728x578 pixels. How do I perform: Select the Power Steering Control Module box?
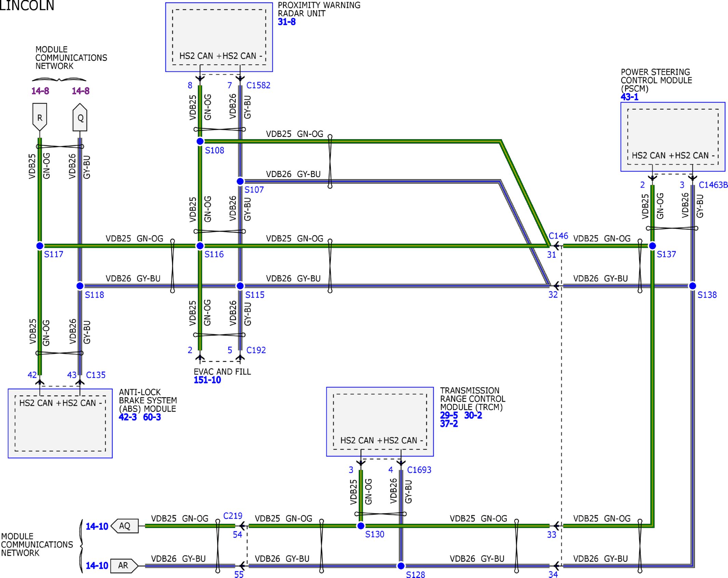pos(673,137)
